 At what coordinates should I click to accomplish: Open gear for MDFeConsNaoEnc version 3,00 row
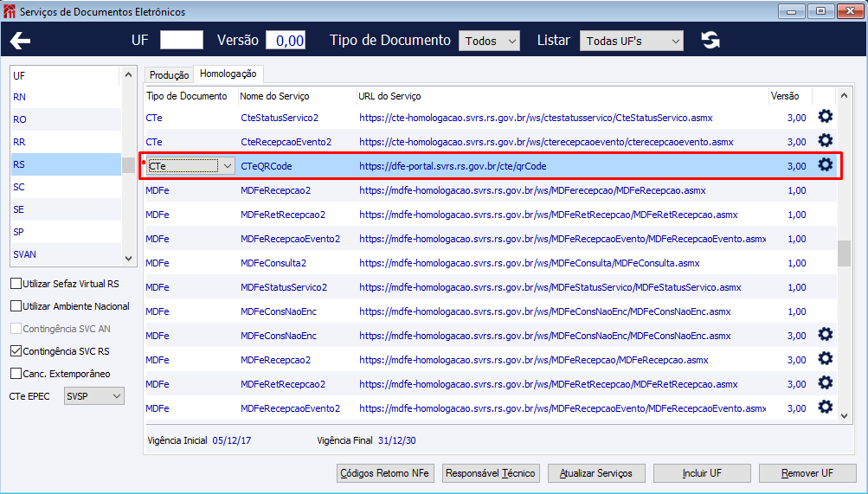[826, 335]
